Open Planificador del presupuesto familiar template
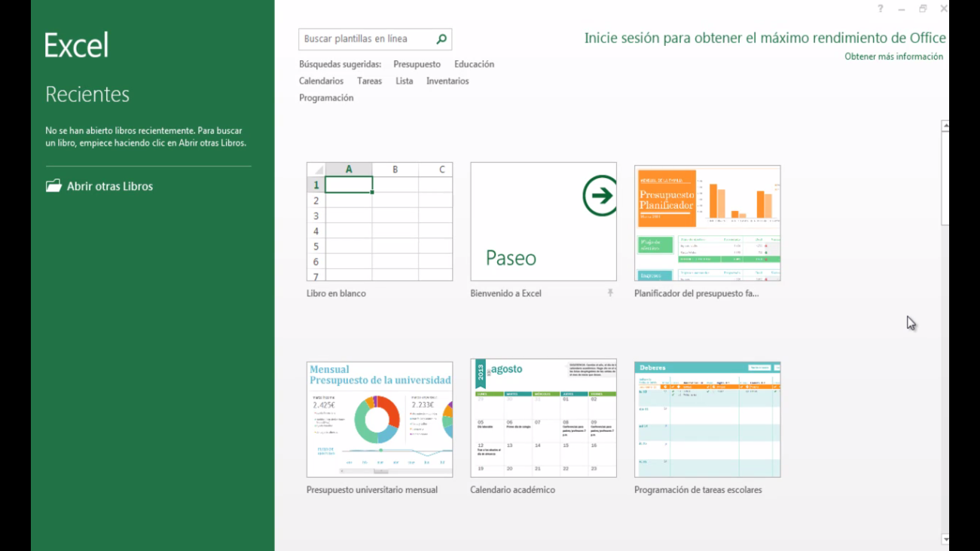The width and height of the screenshot is (980, 551). (707, 221)
